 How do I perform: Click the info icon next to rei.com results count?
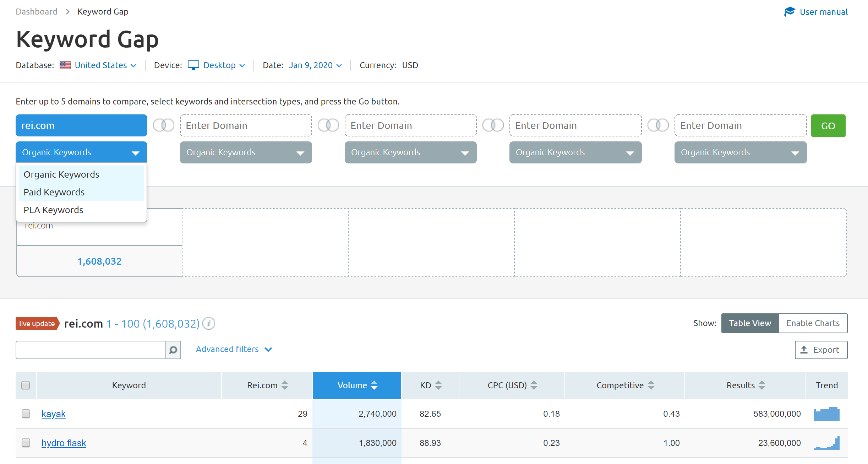point(209,323)
